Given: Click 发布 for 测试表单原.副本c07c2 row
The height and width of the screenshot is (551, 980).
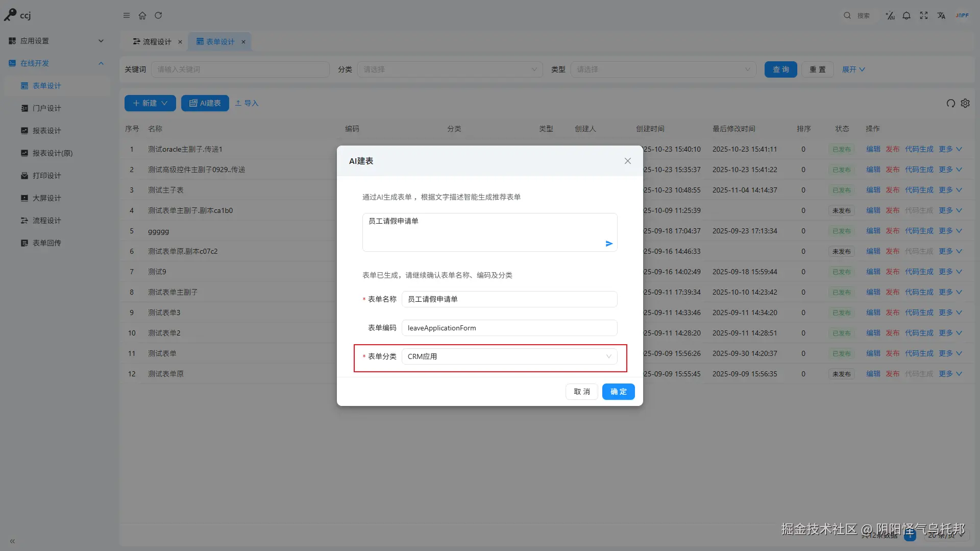Looking at the screenshot, I should (893, 251).
